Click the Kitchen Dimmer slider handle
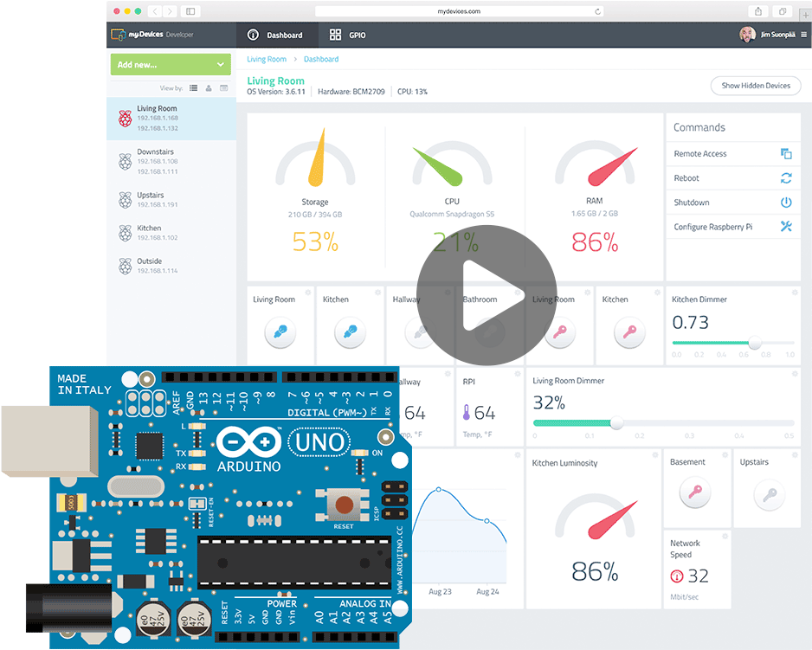Image resolution: width=812 pixels, height=650 pixels. [x=755, y=343]
